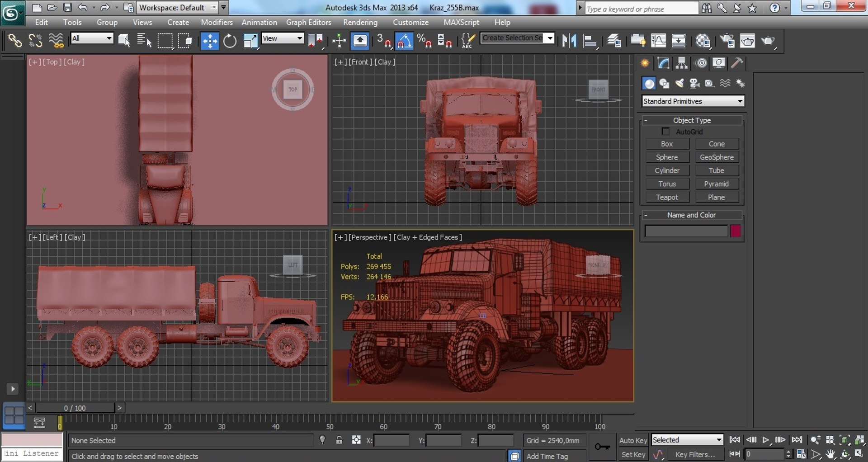Open key filter Selected dropdown
Image resolution: width=868 pixels, height=462 pixels.
[687, 440]
